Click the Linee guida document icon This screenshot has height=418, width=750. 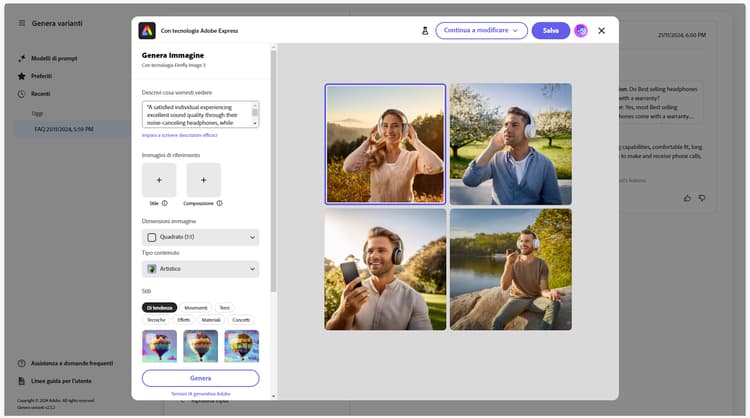22,381
